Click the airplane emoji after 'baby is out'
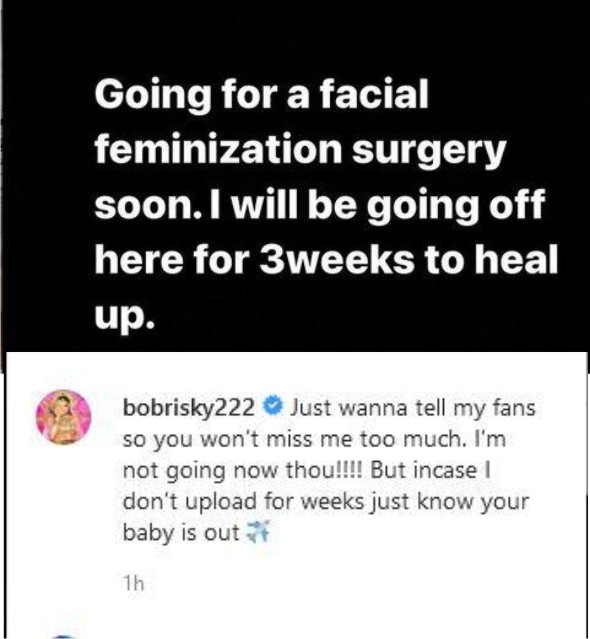The height and width of the screenshot is (639, 590). coord(259,532)
